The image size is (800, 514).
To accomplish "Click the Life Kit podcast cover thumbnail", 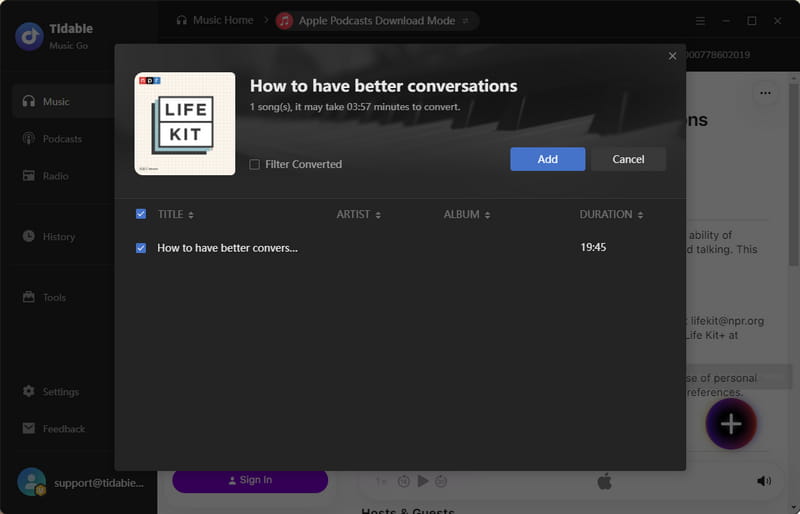I will pyautogui.click(x=185, y=124).
